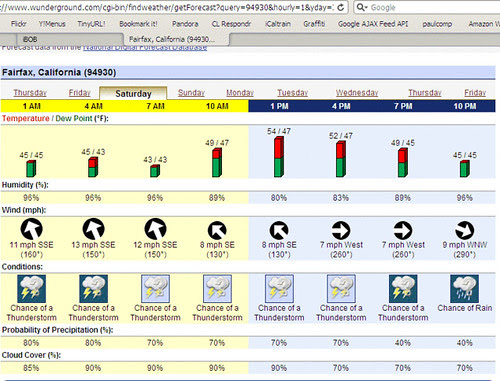500x381 pixels.
Task: Click the reload icon in address bar
Action: pos(340,7)
